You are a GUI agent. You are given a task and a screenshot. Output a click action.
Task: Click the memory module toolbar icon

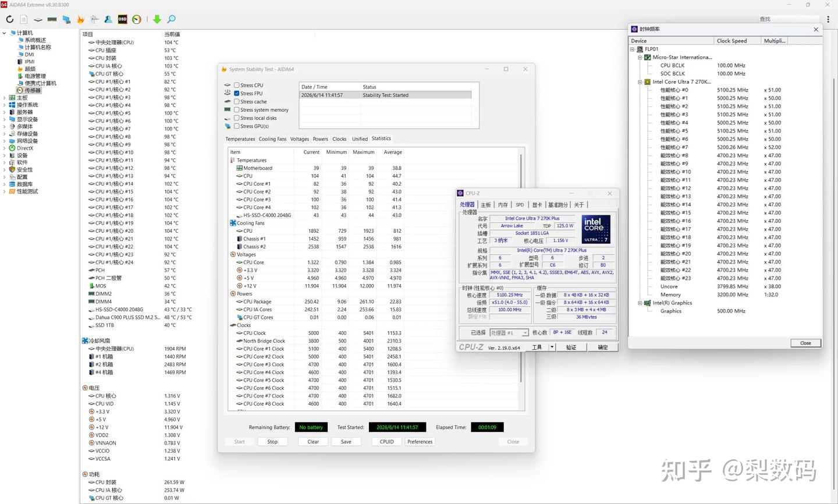coord(52,19)
